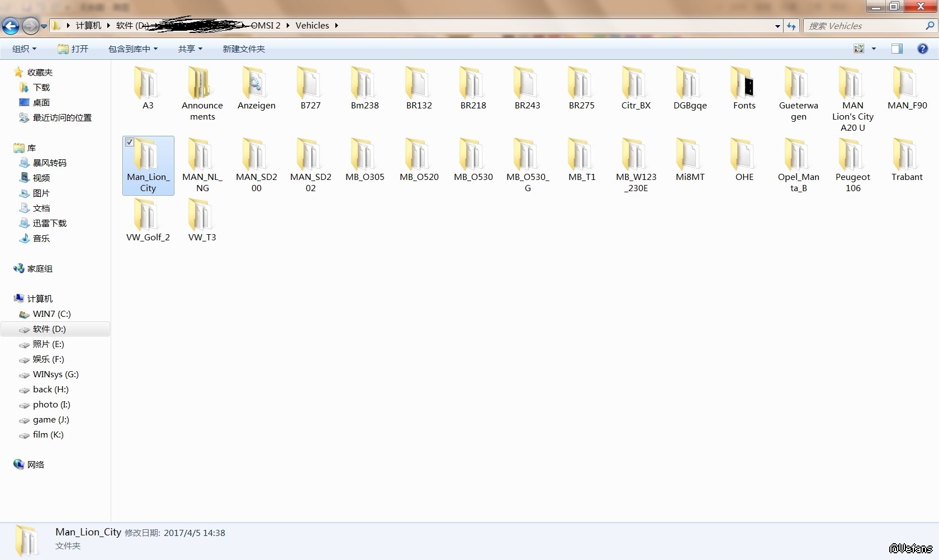Select the MAN Lion's City A20 U folder

tap(852, 99)
